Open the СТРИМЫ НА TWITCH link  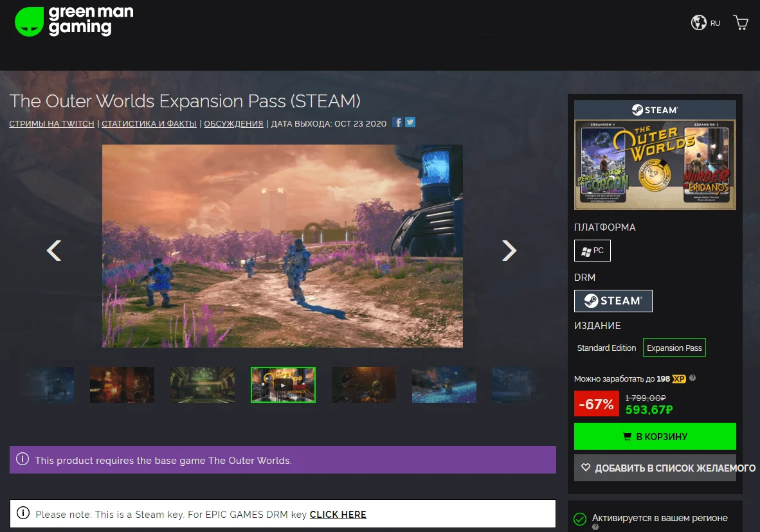pyautogui.click(x=52, y=123)
